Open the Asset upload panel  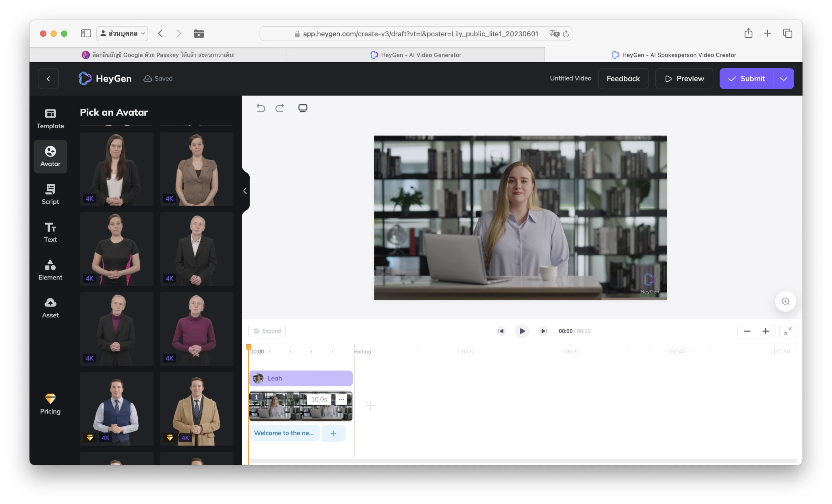point(50,307)
